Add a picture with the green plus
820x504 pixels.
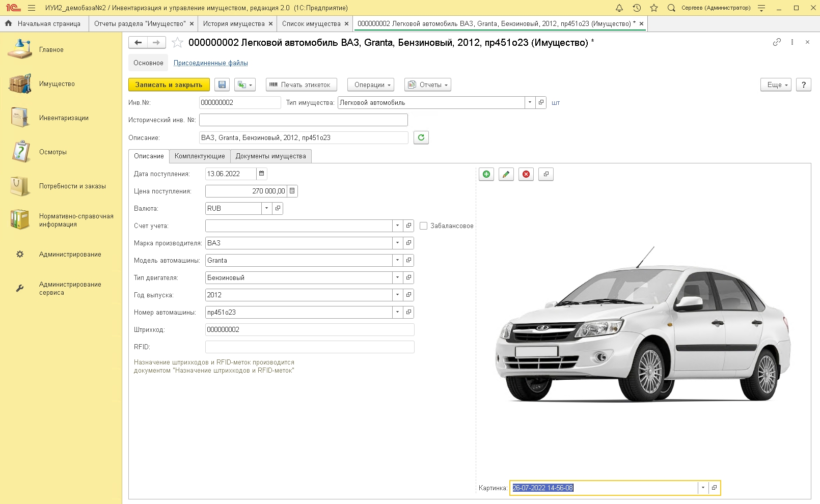point(486,174)
